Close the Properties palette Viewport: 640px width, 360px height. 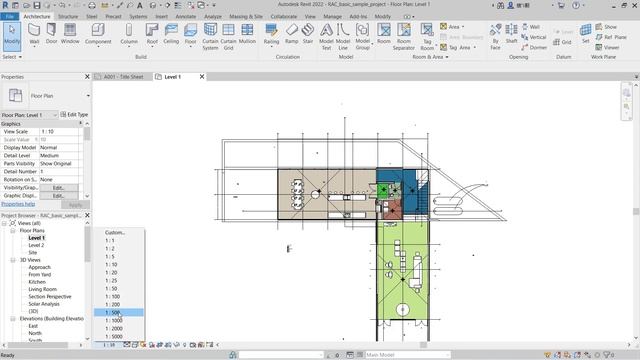pyautogui.click(x=87, y=77)
